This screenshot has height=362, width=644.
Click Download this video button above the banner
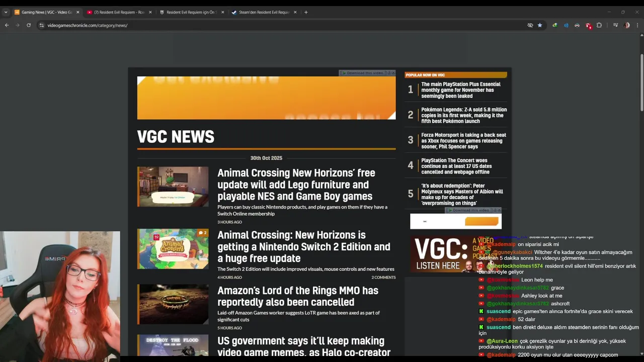point(362,73)
